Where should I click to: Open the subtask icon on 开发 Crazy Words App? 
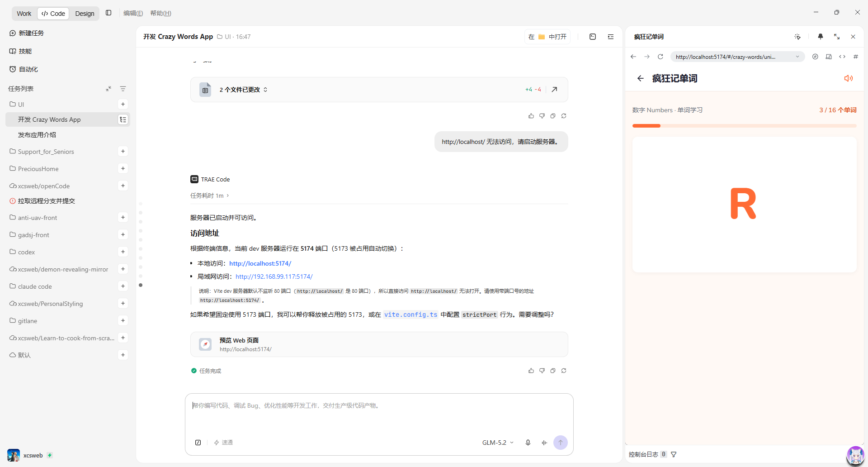pyautogui.click(x=123, y=119)
